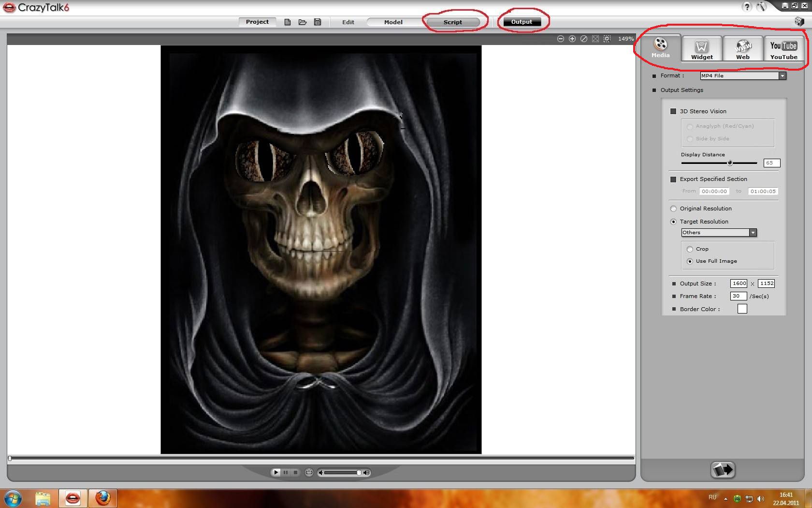
Task: Stop the preview playback
Action: pos(295,472)
